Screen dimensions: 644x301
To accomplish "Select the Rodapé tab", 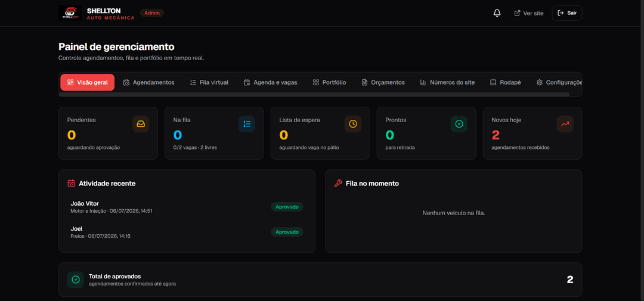I will [x=506, y=82].
